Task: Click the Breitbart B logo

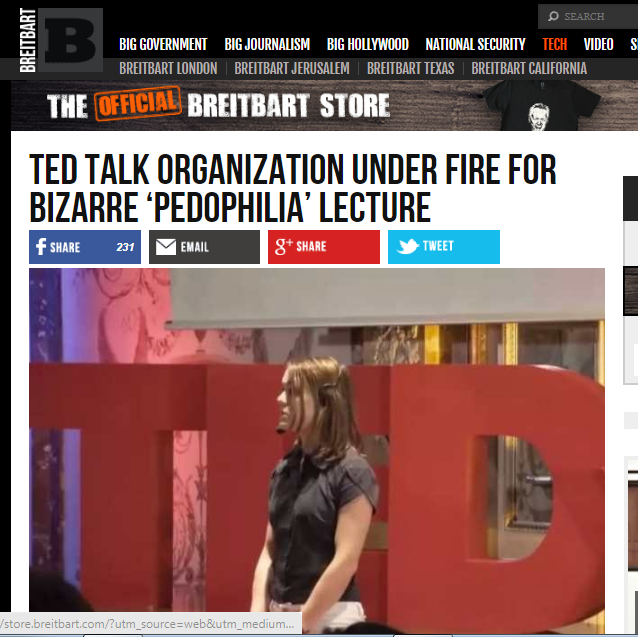Action: click(x=70, y=40)
